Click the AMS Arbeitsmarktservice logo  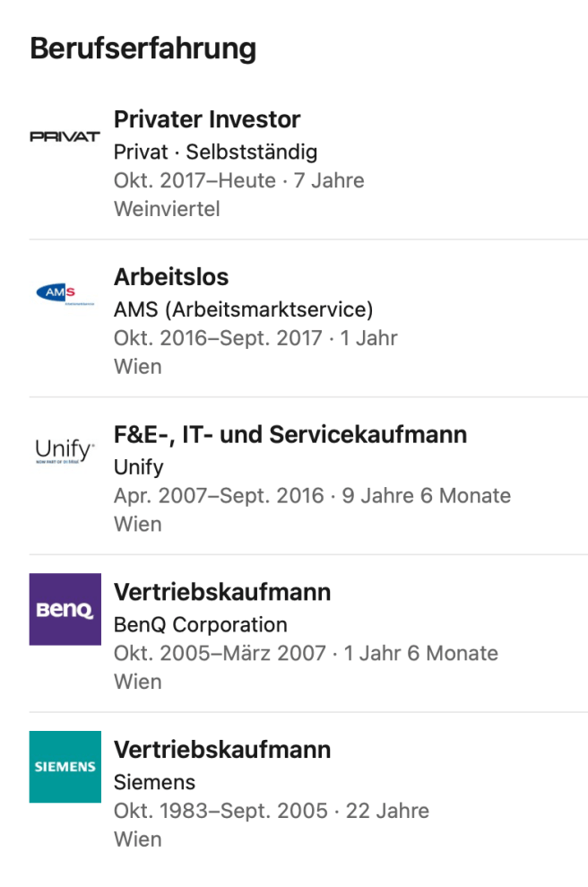(65, 293)
